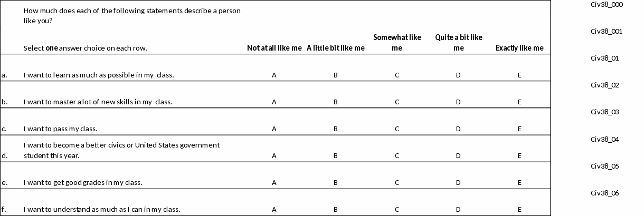Click the 'Exactly like me' column header
The width and height of the screenshot is (644, 216).
pos(519,48)
